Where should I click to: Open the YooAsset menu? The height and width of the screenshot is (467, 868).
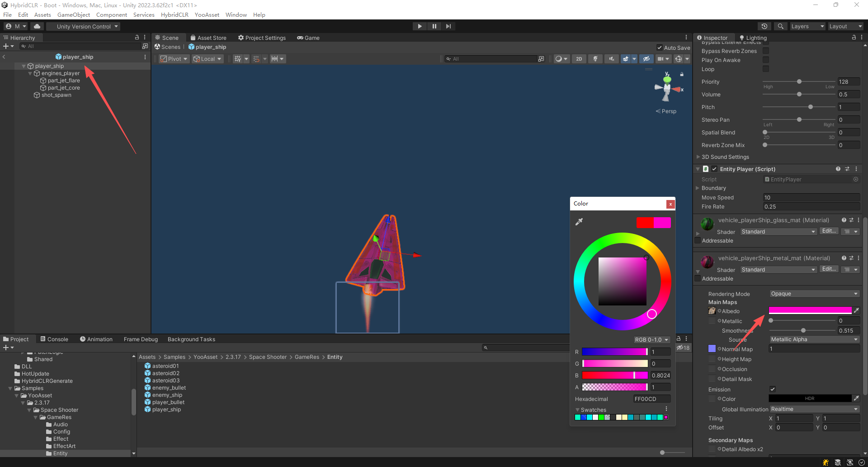pos(207,14)
